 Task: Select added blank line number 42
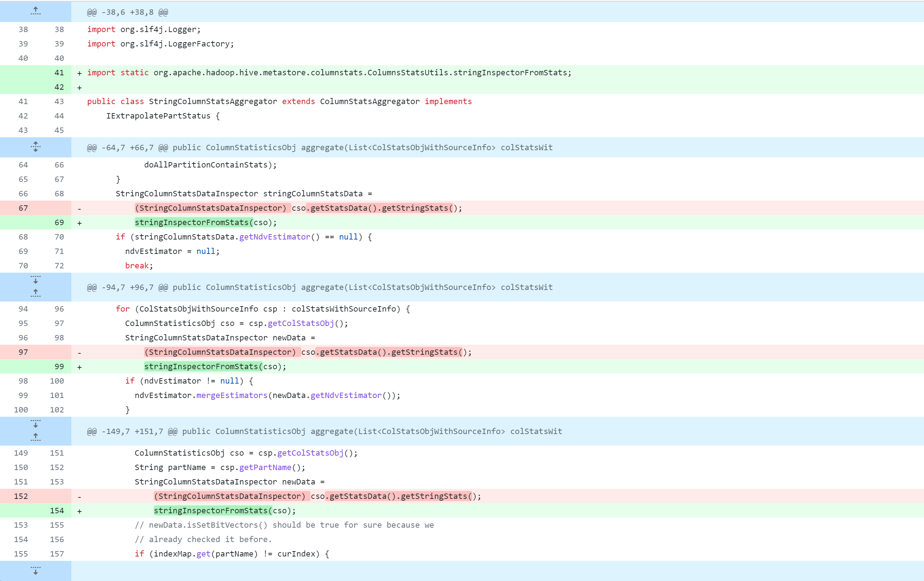point(59,87)
